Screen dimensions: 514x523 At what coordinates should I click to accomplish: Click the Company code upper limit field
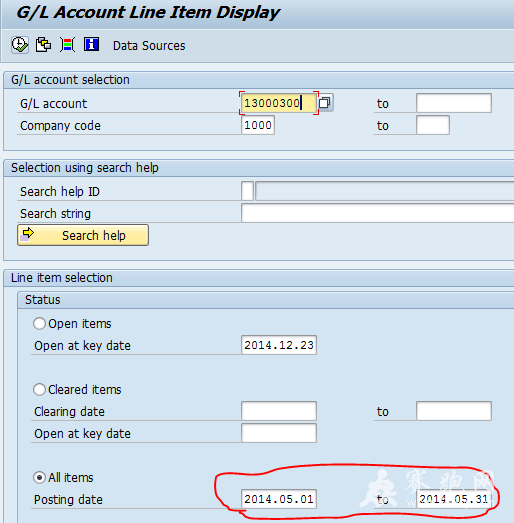pyautogui.click(x=433, y=125)
